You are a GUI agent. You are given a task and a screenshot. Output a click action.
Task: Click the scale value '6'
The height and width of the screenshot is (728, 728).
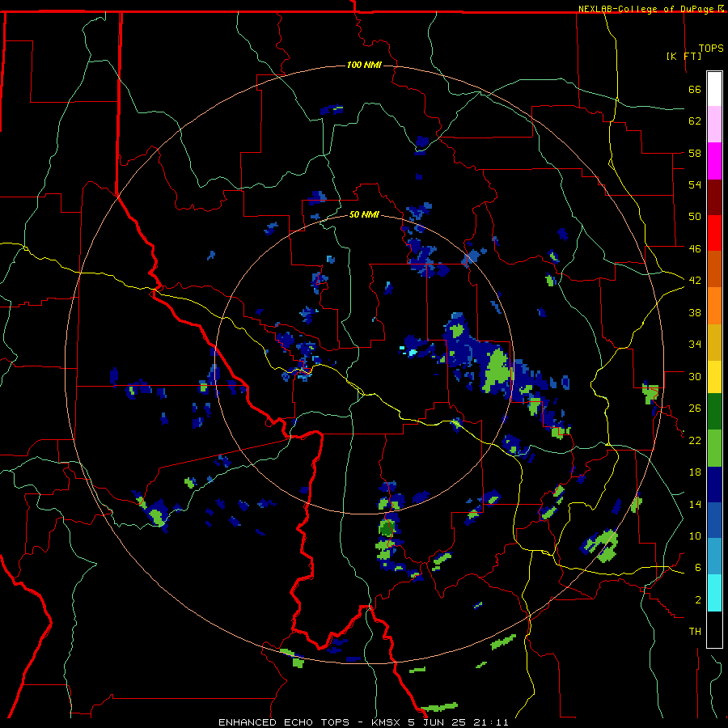(697, 567)
